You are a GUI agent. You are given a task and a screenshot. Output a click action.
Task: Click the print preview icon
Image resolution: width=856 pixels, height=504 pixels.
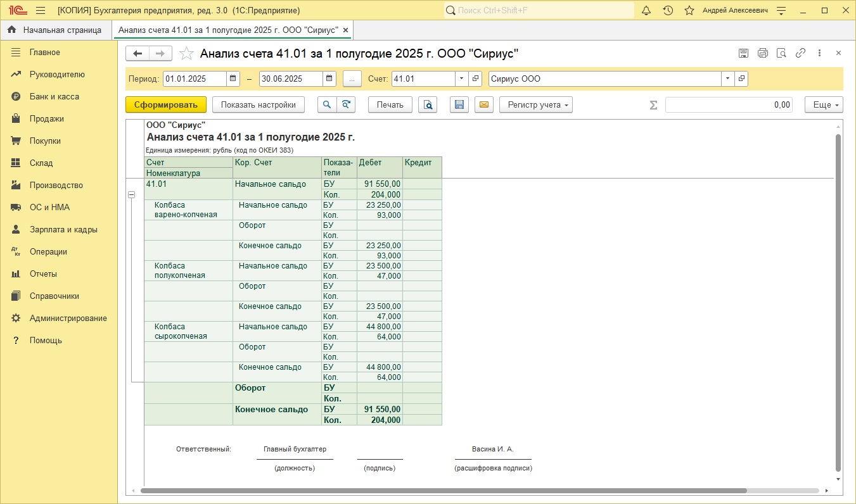(428, 105)
